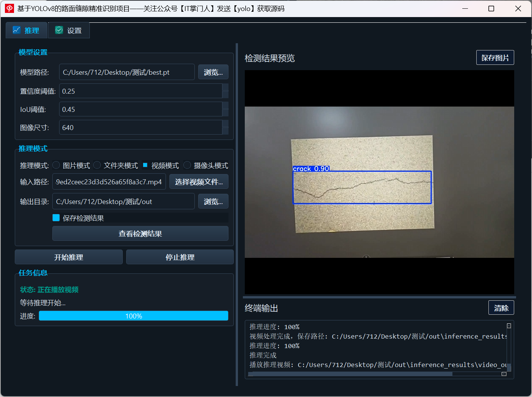This screenshot has width=532, height=397.
Task: Open the 推理 tab
Action: 27,30
